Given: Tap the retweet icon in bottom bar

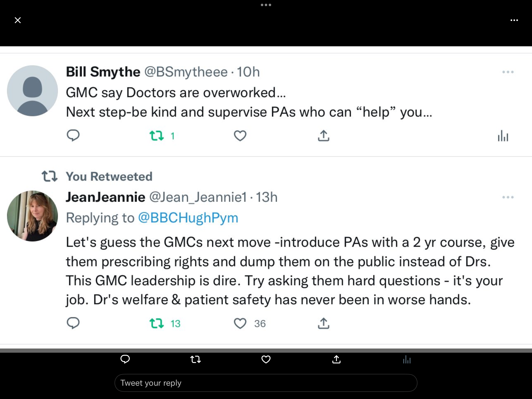Looking at the screenshot, I should [196, 360].
